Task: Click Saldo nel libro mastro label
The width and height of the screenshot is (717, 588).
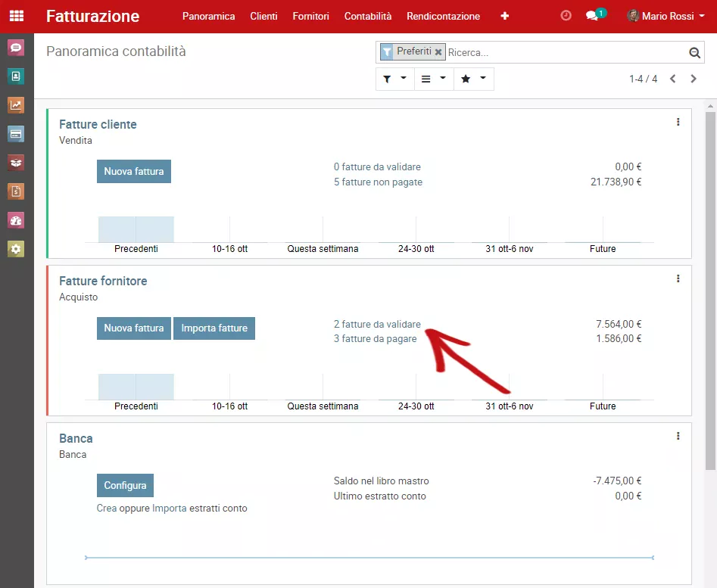Action: [382, 481]
